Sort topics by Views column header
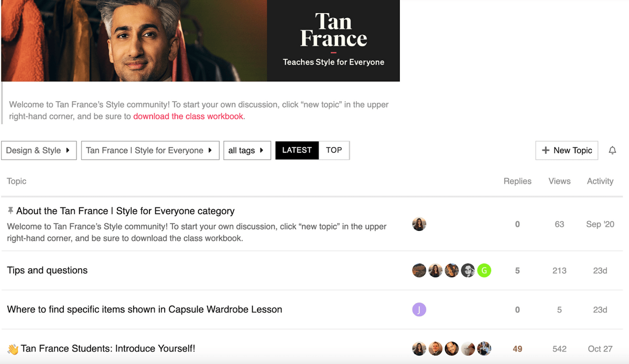The width and height of the screenshot is (629, 364). (559, 181)
